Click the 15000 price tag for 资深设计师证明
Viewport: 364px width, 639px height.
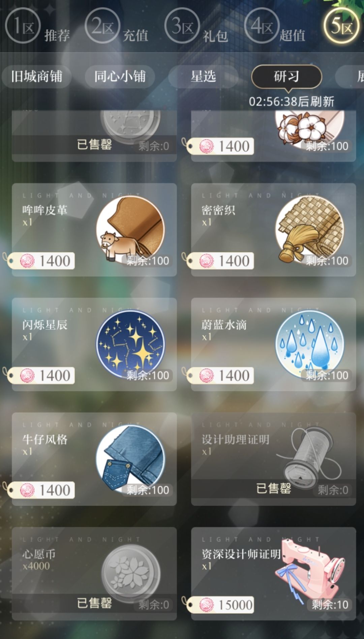[x=220, y=605]
